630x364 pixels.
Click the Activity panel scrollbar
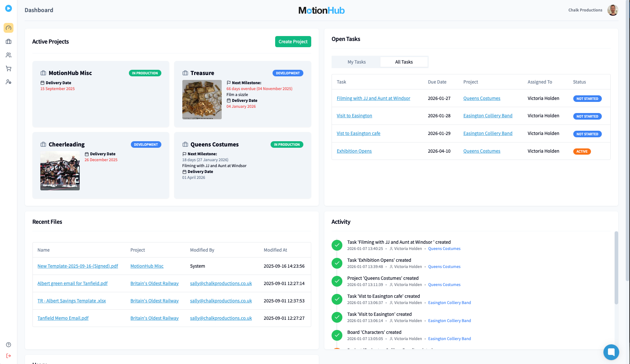tap(616, 268)
